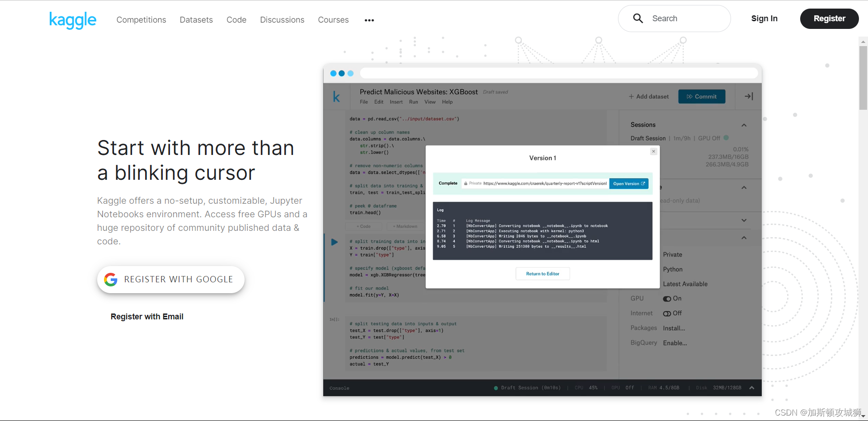
Task: Click Enable... next to BigQuery
Action: click(x=675, y=343)
